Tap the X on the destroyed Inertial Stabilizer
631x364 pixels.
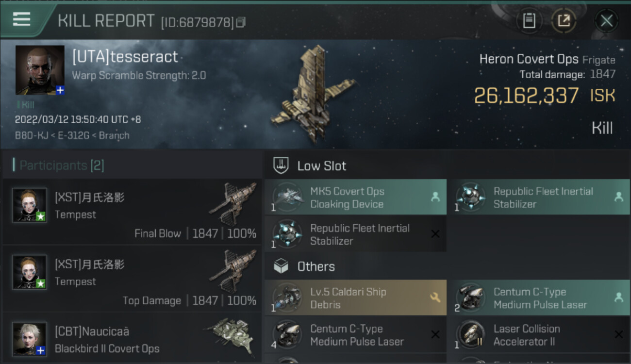point(435,234)
